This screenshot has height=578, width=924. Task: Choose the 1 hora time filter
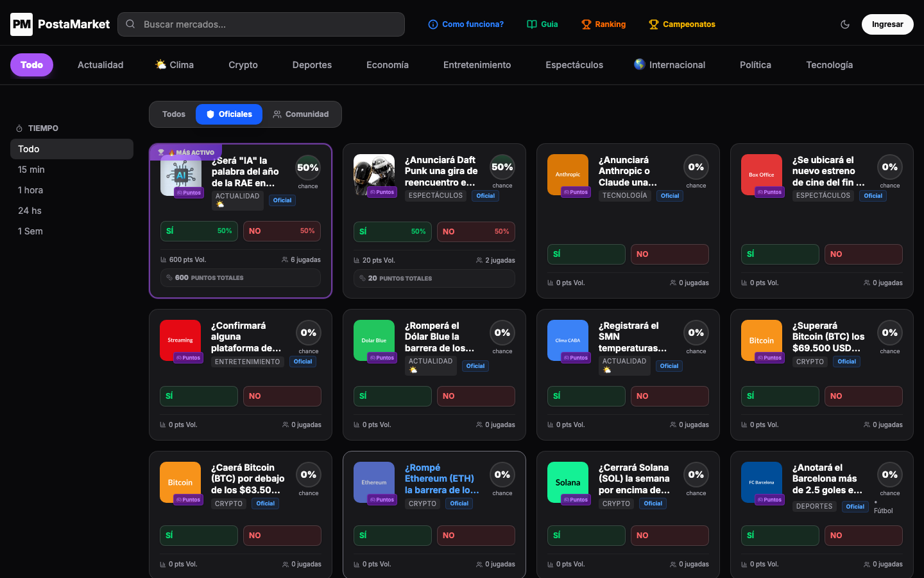click(72, 190)
